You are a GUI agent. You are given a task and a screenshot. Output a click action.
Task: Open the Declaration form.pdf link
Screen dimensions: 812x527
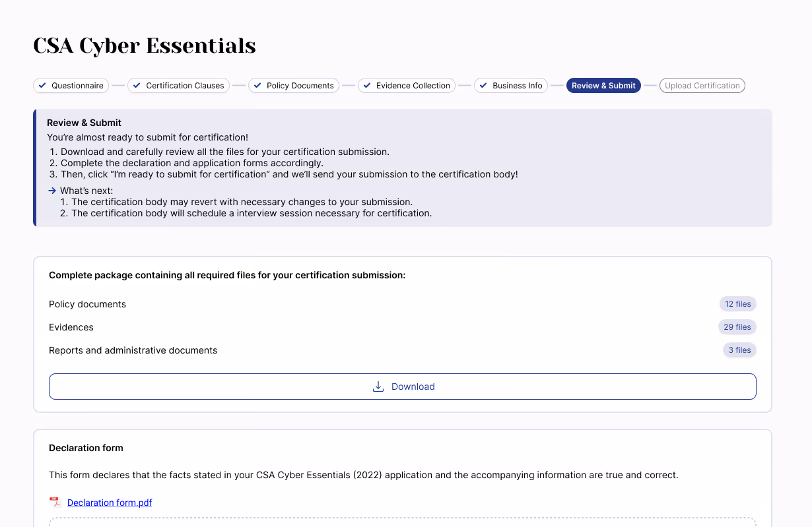tap(110, 502)
